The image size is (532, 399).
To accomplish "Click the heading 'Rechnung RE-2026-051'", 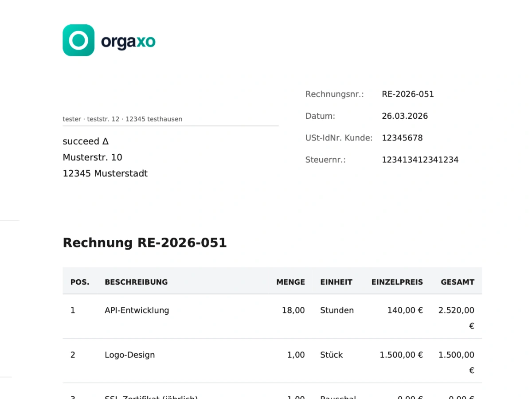I will tap(145, 243).
